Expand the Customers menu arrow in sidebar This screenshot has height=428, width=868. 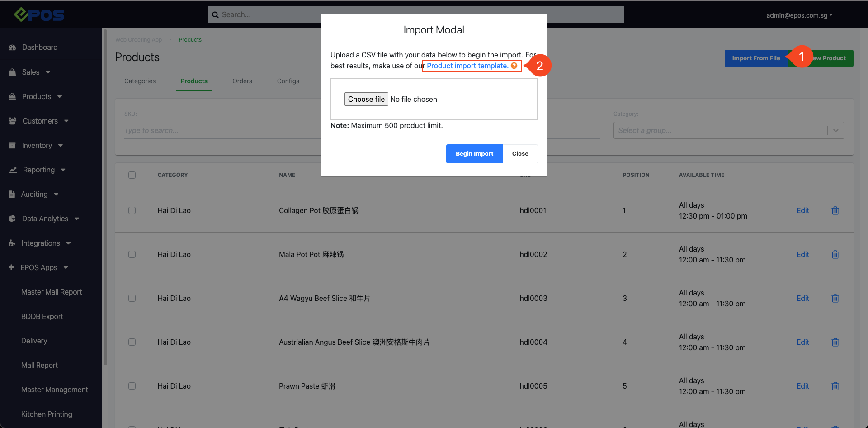click(x=66, y=121)
